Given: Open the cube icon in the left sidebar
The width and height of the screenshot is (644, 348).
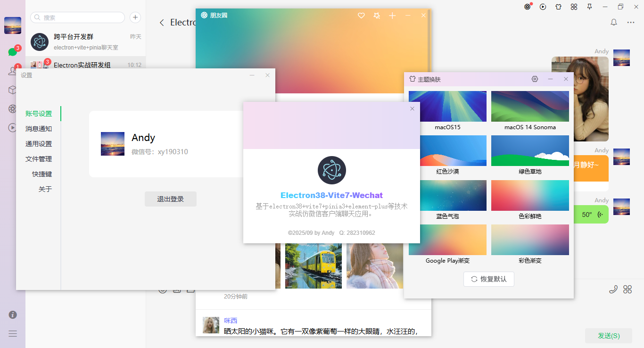Looking at the screenshot, I should [12, 90].
